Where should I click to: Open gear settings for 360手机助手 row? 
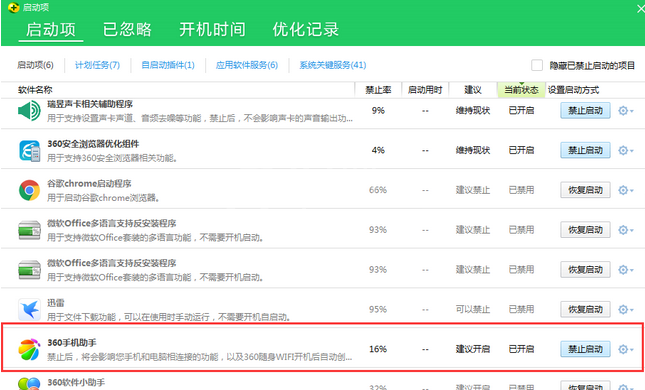[625, 349]
